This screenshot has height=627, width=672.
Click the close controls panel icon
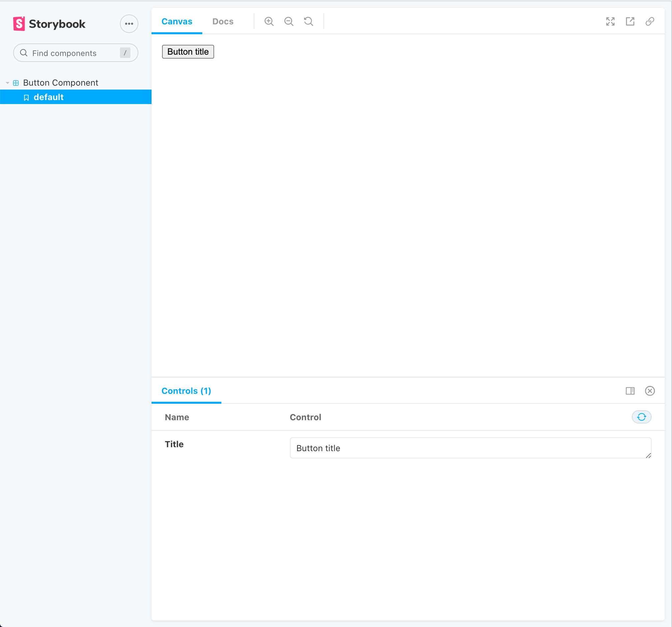click(650, 391)
